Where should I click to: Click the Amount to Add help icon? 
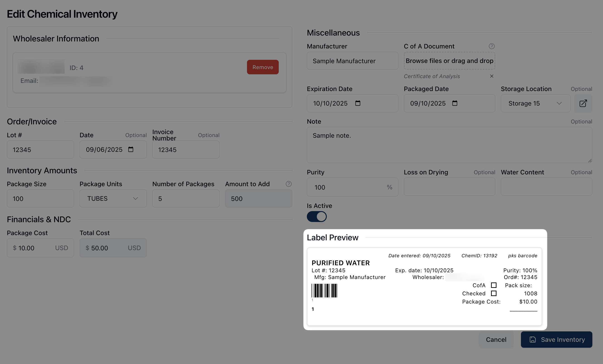pos(288,184)
